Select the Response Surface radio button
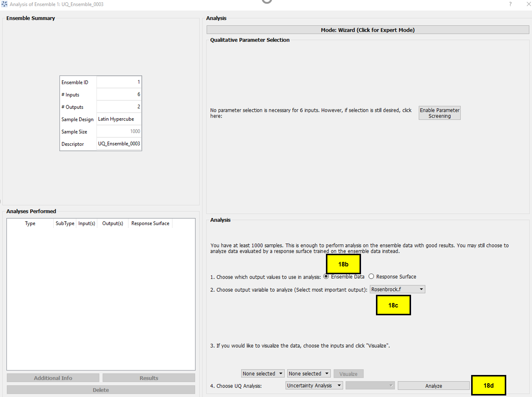This screenshot has width=532, height=397. click(x=371, y=276)
